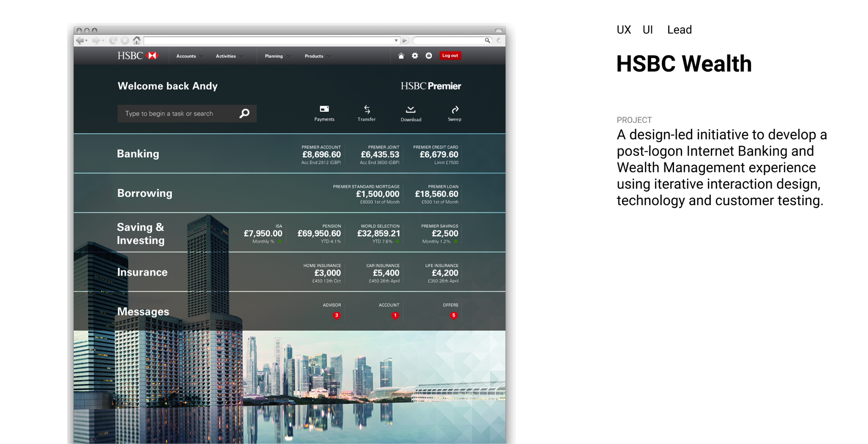Click the Advisor messages badge showing 3

(336, 315)
